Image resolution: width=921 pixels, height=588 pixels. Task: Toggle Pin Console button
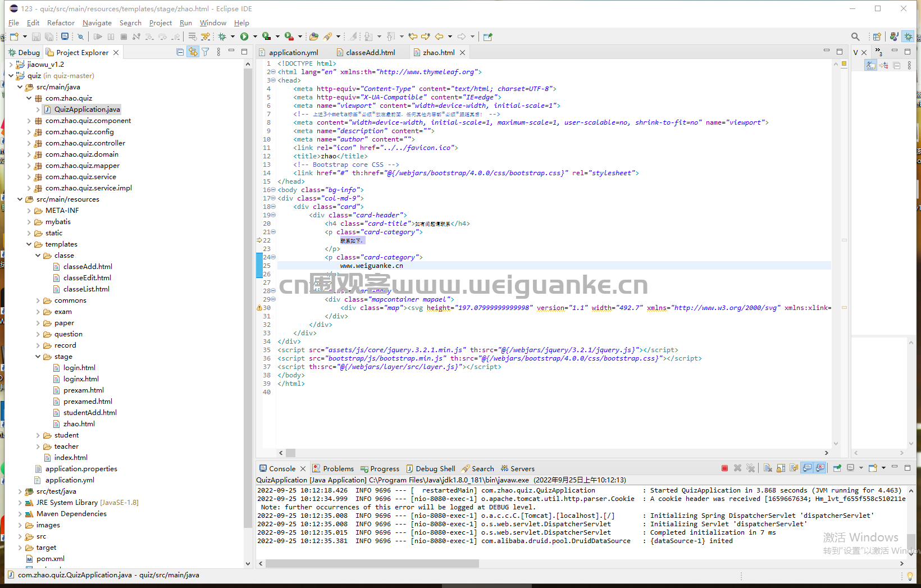click(x=837, y=468)
